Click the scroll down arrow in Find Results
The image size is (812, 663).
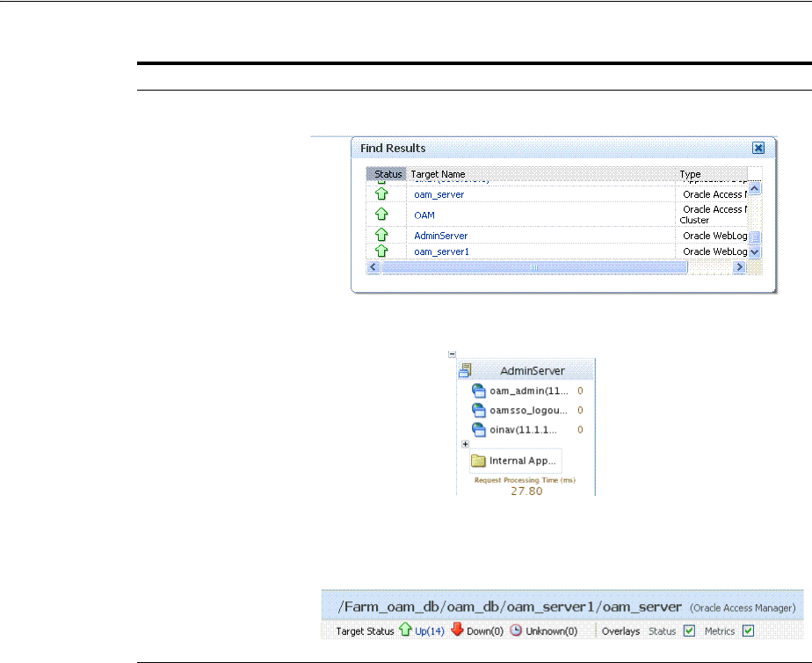(755, 252)
